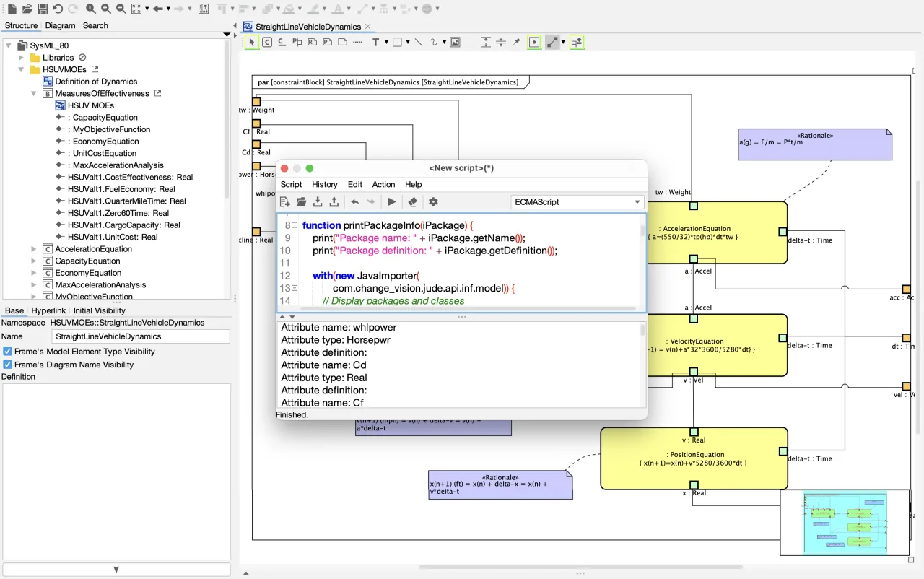Expand the Libraries folder node

(x=21, y=58)
